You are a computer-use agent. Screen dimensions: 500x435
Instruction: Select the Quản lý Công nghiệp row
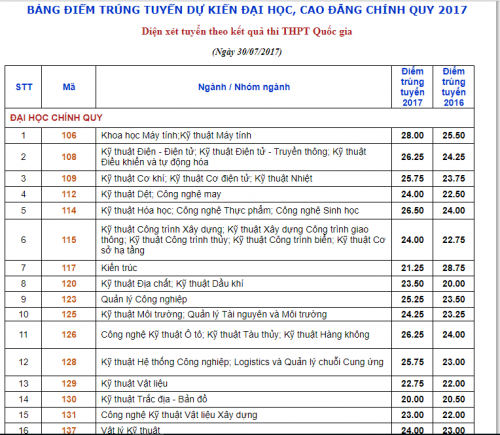click(240, 299)
